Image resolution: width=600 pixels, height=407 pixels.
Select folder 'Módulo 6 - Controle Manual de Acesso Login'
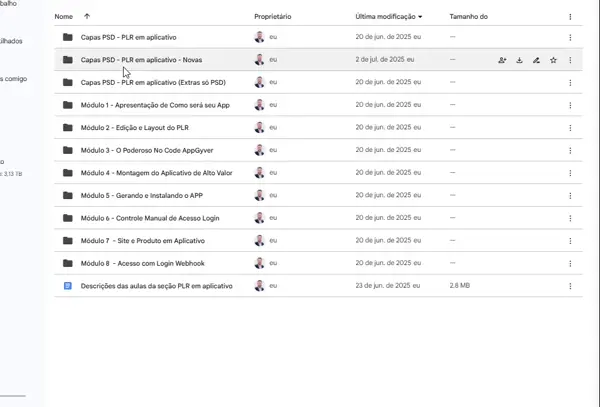150,218
